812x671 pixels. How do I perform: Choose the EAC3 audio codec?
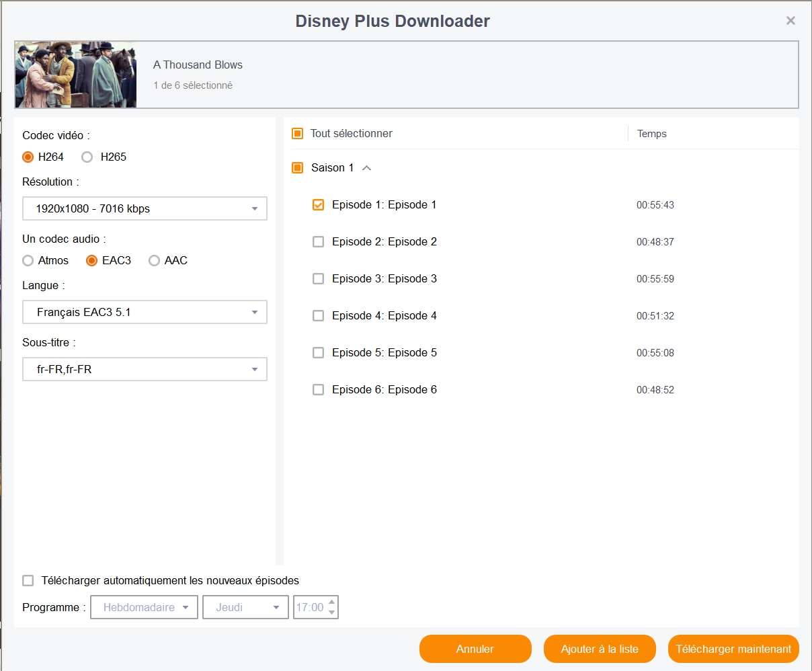coord(92,260)
